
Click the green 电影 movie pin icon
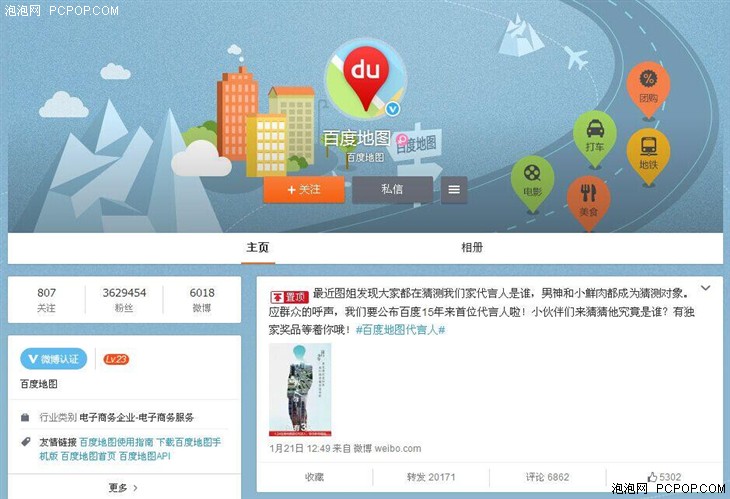[532, 182]
